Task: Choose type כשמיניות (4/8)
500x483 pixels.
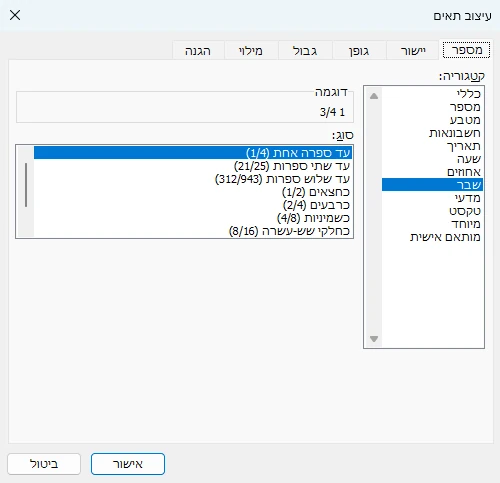Action: pos(193,218)
